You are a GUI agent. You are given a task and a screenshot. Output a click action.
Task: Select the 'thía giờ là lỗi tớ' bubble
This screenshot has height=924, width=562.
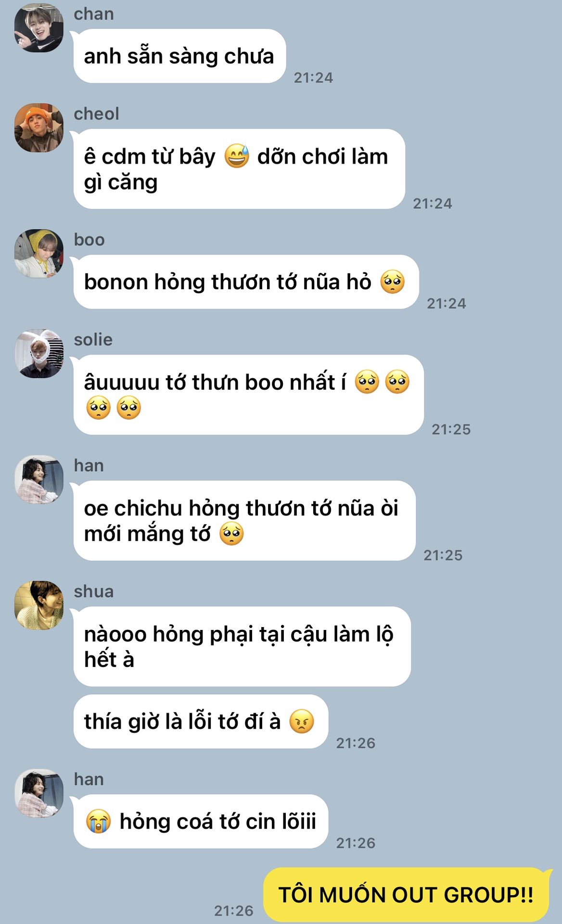pyautogui.click(x=201, y=721)
